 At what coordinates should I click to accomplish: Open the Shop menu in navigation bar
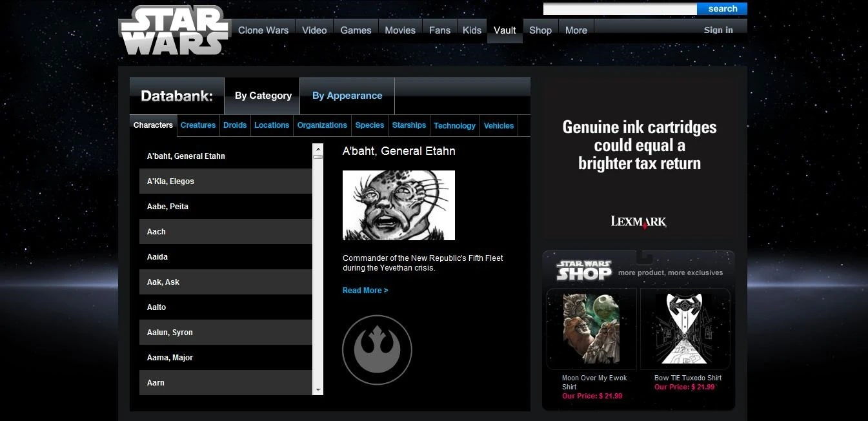[x=540, y=30]
